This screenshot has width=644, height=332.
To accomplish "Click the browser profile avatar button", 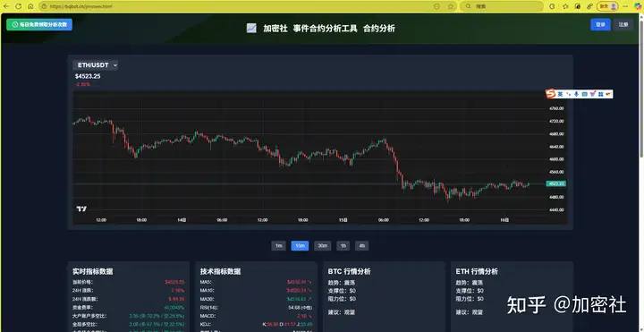I will (608, 6).
